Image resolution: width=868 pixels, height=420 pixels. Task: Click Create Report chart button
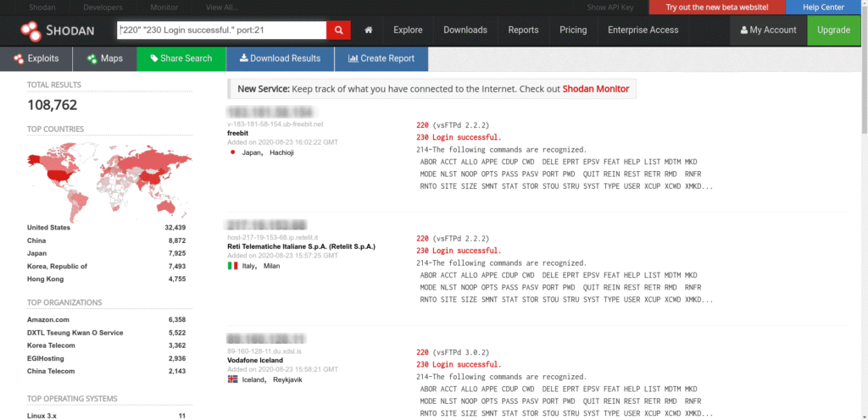(x=381, y=58)
